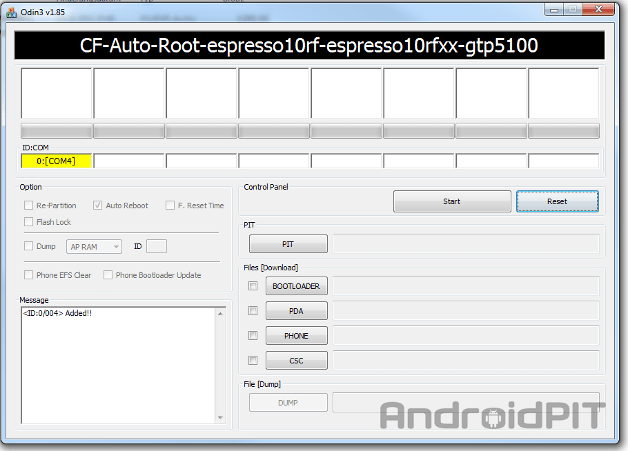Click the PIT file path field
The height and width of the screenshot is (451, 628).
point(466,244)
